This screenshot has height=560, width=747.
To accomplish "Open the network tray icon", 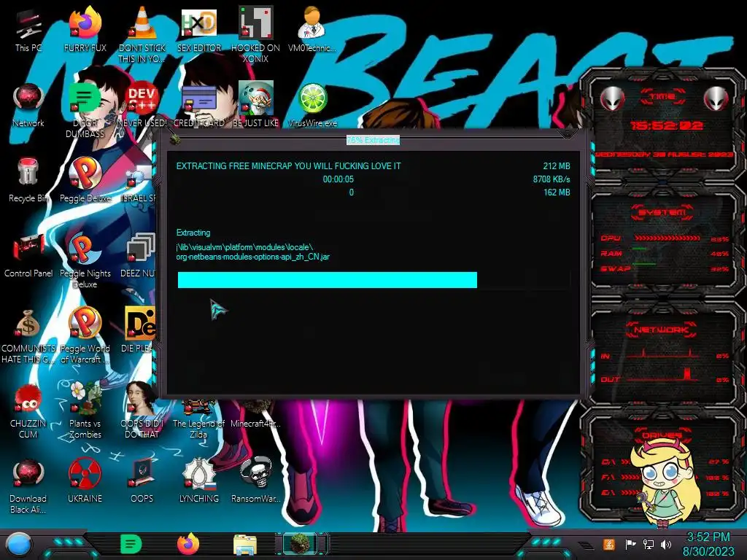I will pyautogui.click(x=649, y=544).
